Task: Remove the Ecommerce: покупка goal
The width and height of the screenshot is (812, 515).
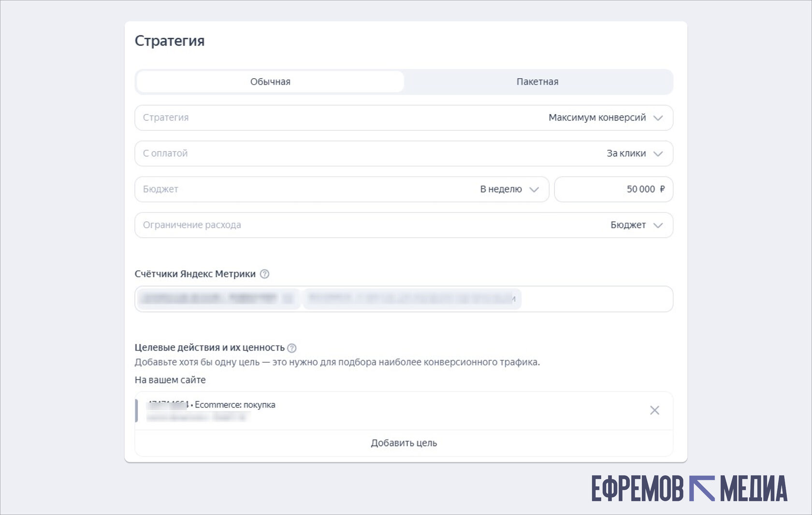Action: point(654,410)
